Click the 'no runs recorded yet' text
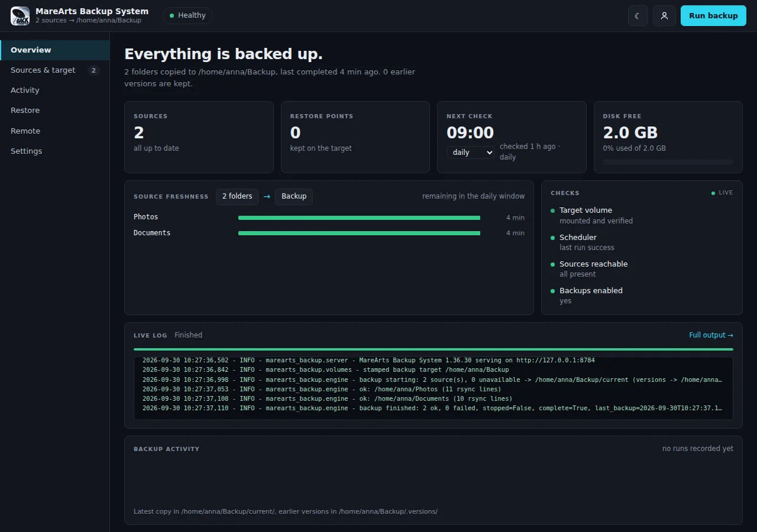Screen dimensions: 757x532 point(698,449)
